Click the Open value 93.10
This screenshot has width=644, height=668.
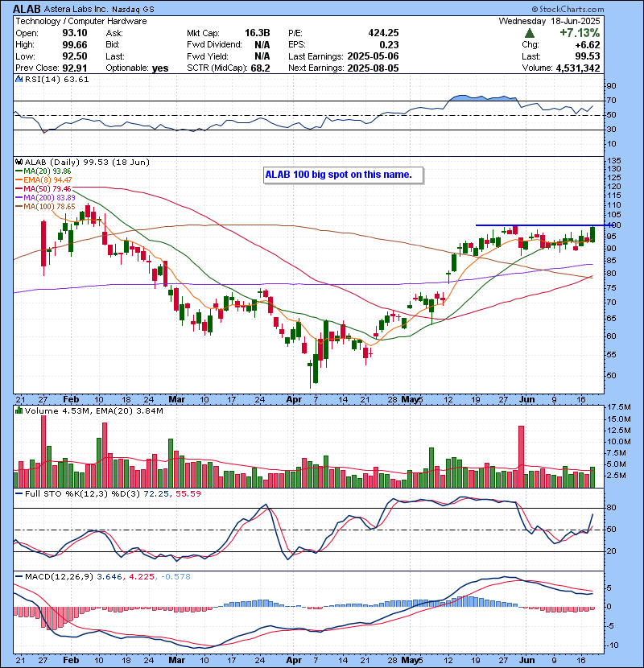click(75, 33)
